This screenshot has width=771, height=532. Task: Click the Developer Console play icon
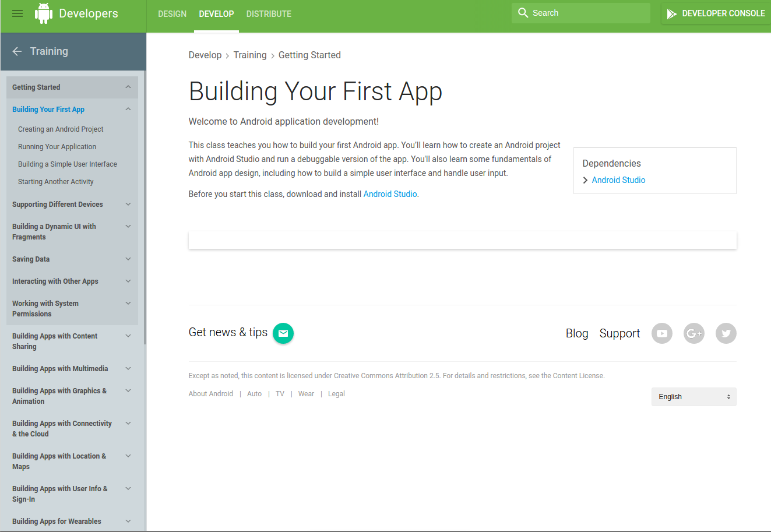coord(671,13)
